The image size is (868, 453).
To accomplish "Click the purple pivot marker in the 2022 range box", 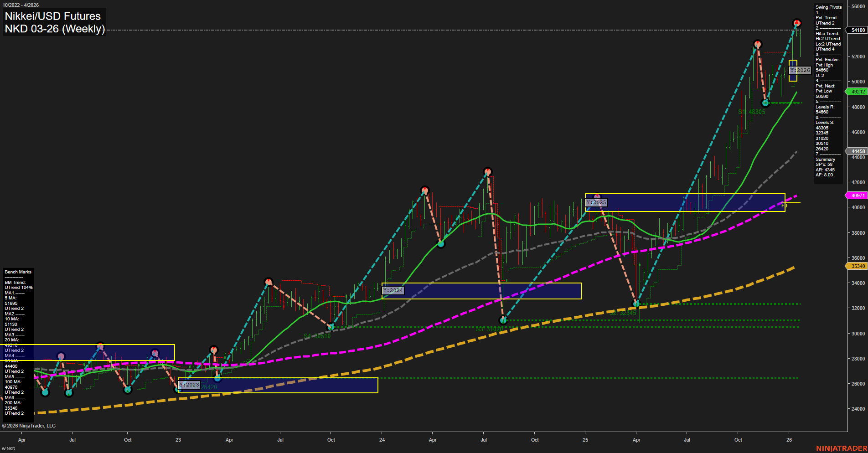I will pos(61,355).
